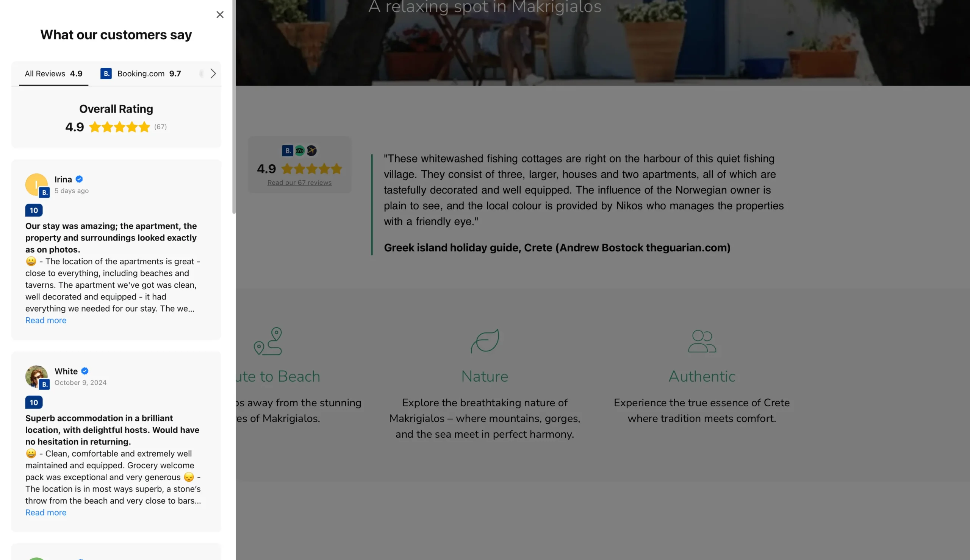This screenshot has width=970, height=560.
Task: Click Irina's rating score of 10 badge
Action: point(34,211)
